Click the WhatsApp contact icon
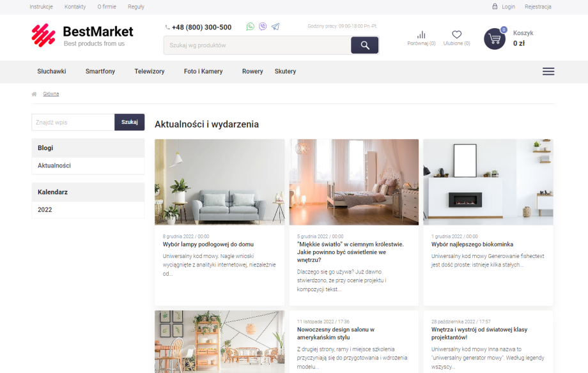This screenshot has height=373, width=588. (251, 27)
